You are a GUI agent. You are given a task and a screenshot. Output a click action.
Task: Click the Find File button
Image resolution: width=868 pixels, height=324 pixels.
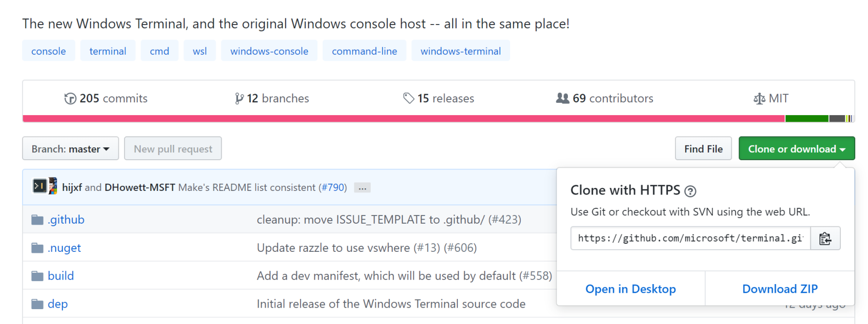[x=703, y=148]
